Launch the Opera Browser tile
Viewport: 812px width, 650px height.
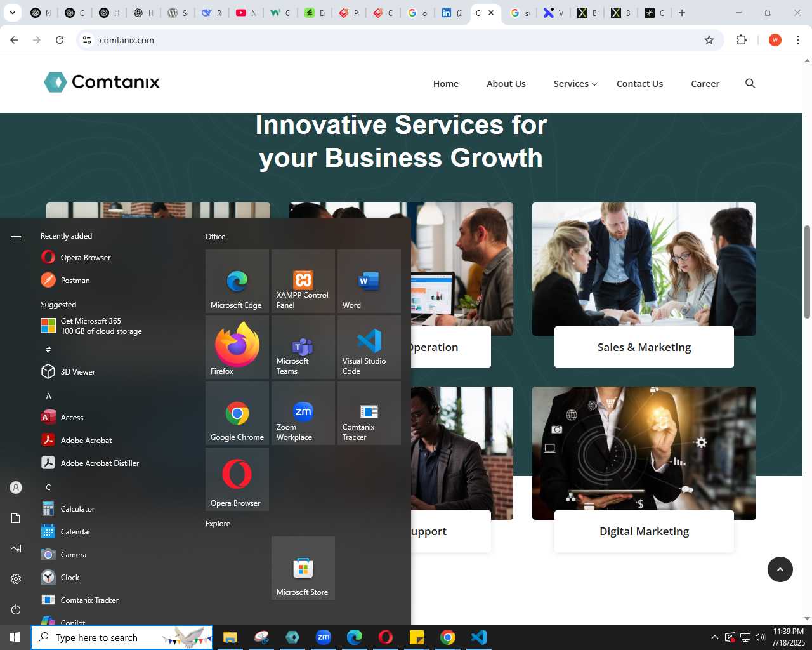click(x=237, y=479)
